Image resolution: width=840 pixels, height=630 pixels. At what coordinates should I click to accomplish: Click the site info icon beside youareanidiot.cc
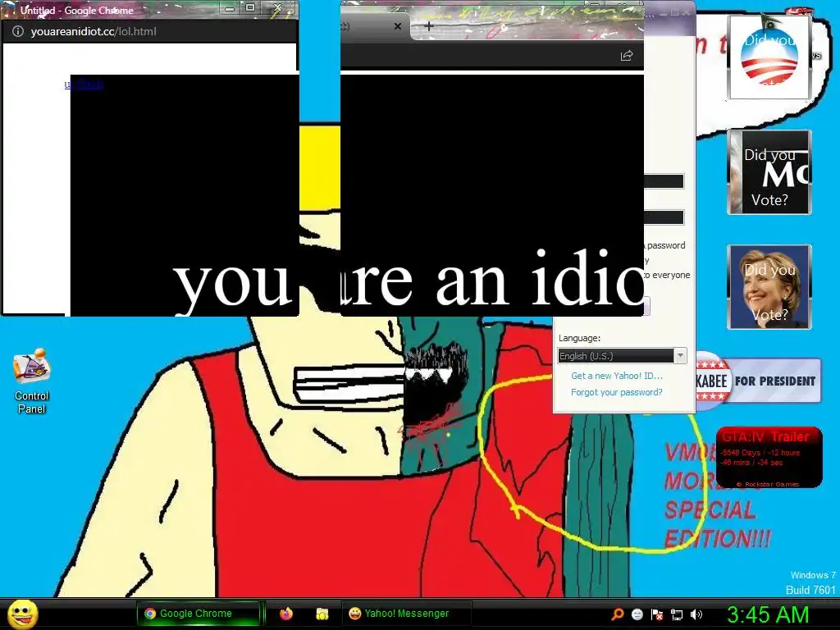point(18,32)
